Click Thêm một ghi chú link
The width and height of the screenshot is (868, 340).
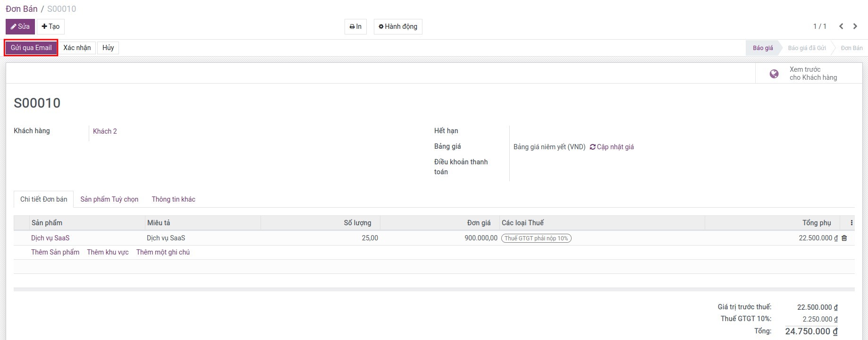pos(163,252)
